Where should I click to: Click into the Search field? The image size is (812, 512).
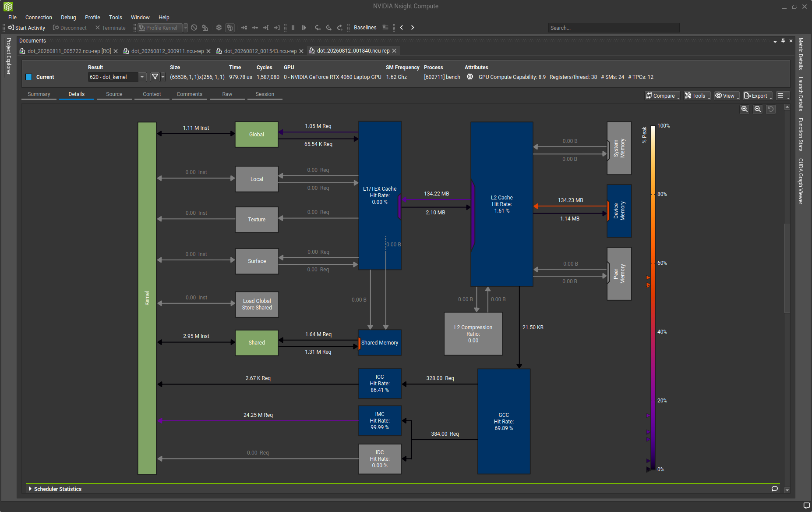tap(614, 28)
